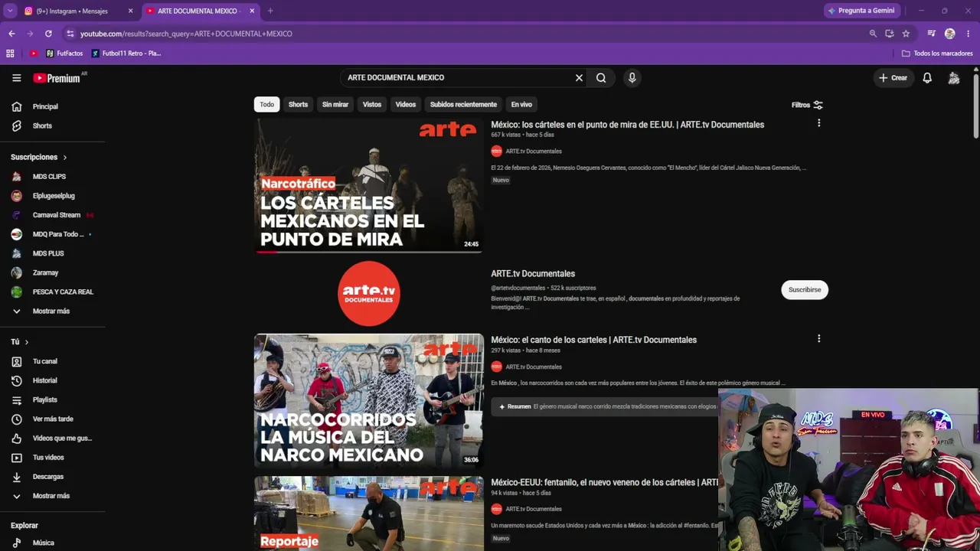Open the Filtros filter options

tap(807, 105)
